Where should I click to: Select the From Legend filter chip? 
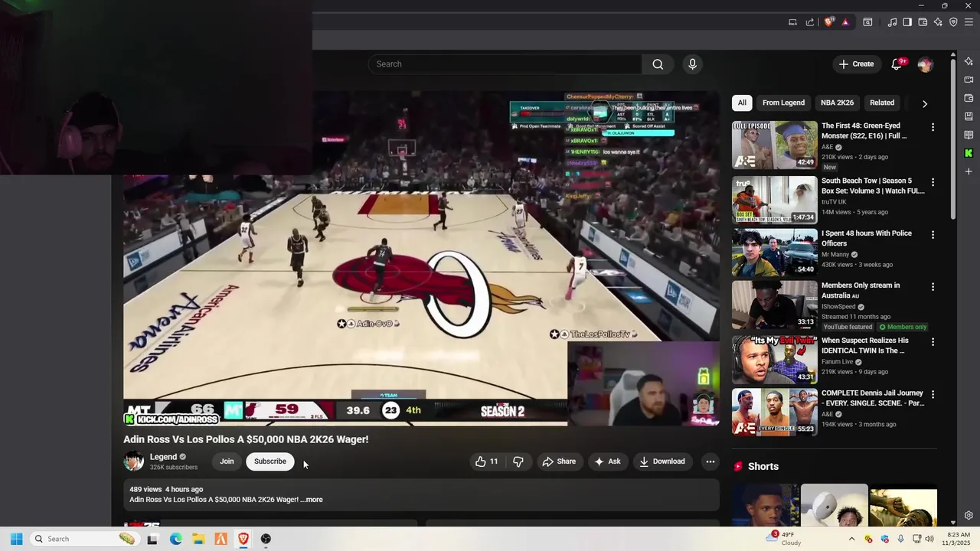[783, 103]
